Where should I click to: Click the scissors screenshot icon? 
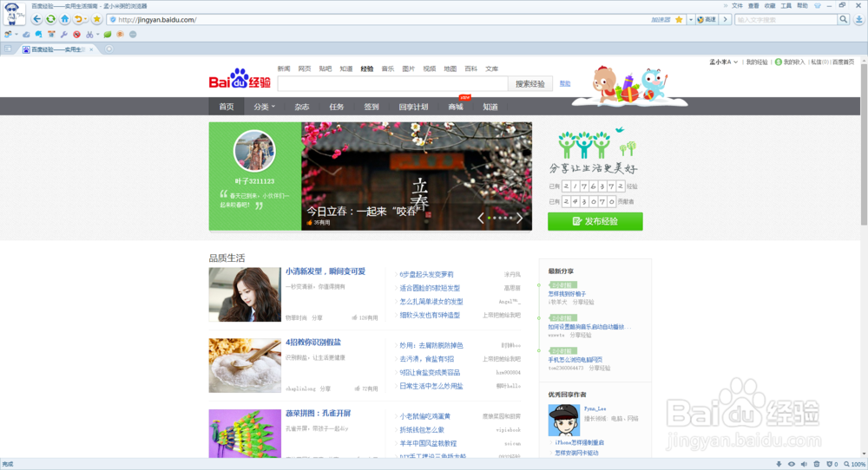click(89, 35)
